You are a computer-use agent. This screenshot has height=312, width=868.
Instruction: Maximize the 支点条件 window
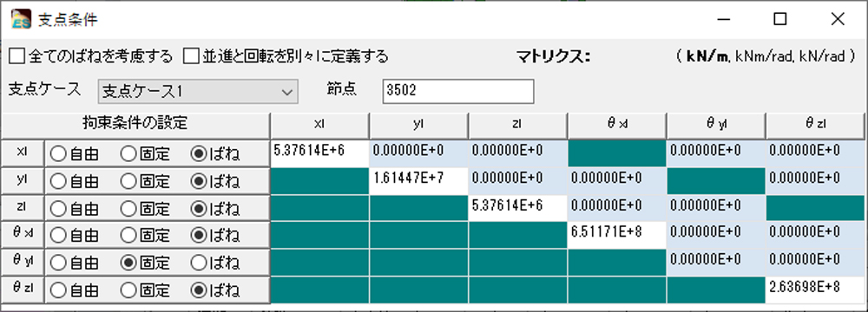(x=780, y=19)
